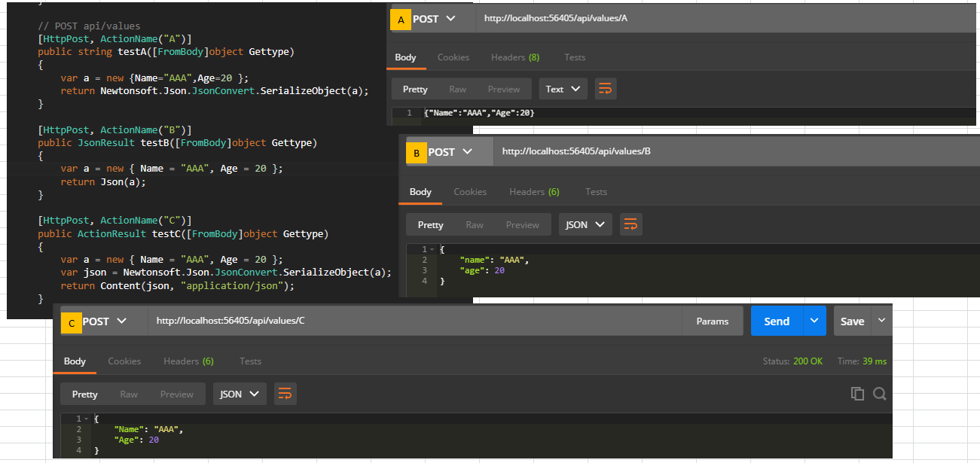Switch to Preview view in request C
Viewport: 980px width, 463px height.
(177, 394)
